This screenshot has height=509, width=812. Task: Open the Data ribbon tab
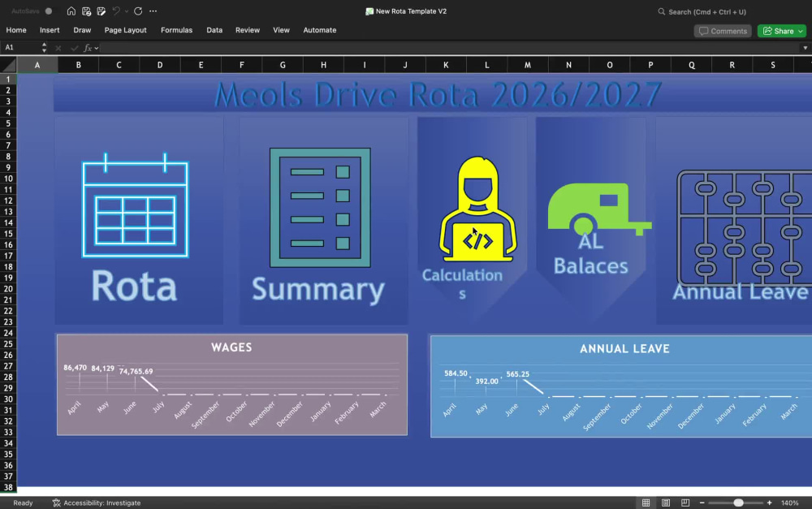tap(214, 30)
